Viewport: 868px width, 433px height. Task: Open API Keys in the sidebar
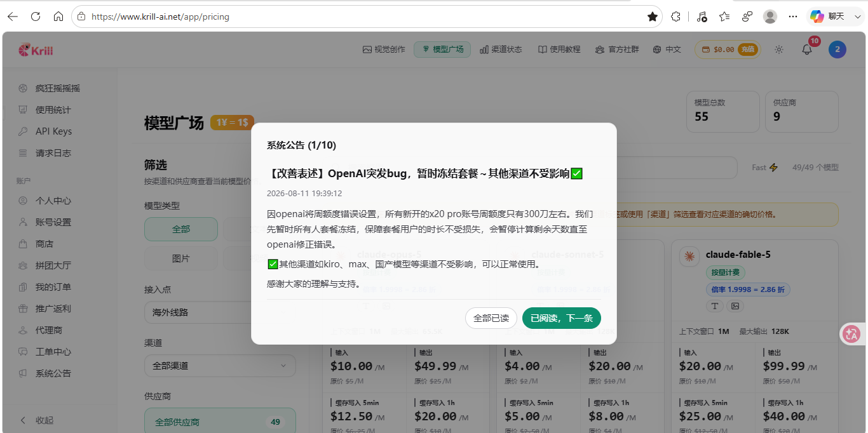pos(53,131)
